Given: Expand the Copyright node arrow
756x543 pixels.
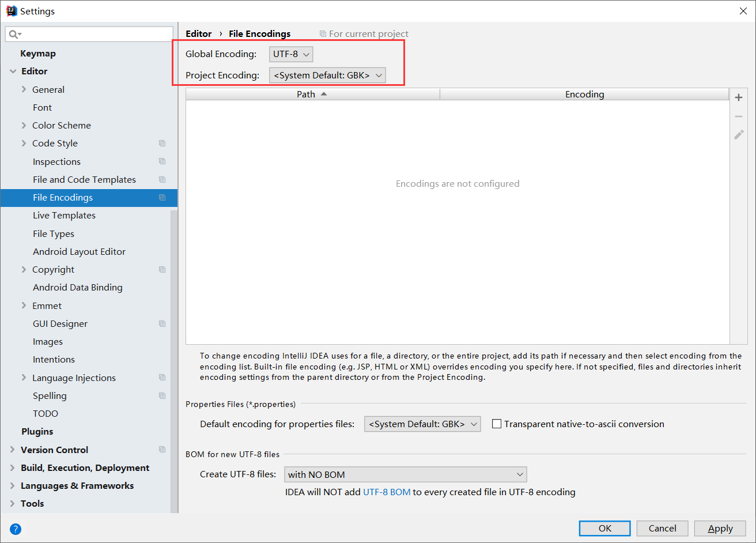Looking at the screenshot, I should (x=24, y=269).
